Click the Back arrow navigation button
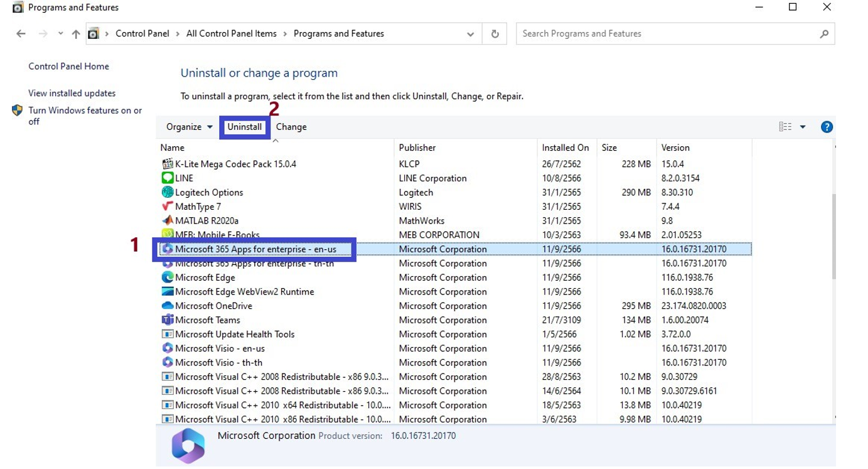This screenshot has width=868, height=469. [21, 34]
